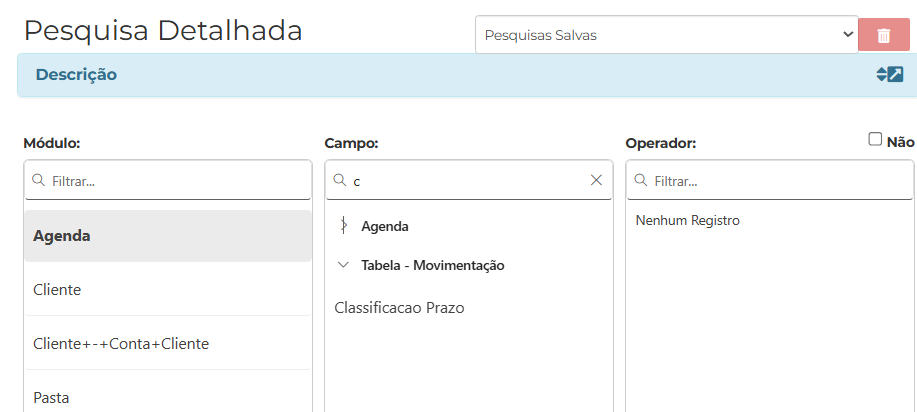This screenshot has width=917, height=412.
Task: Click the magnifier icon in Campo filter
Action: (x=339, y=180)
